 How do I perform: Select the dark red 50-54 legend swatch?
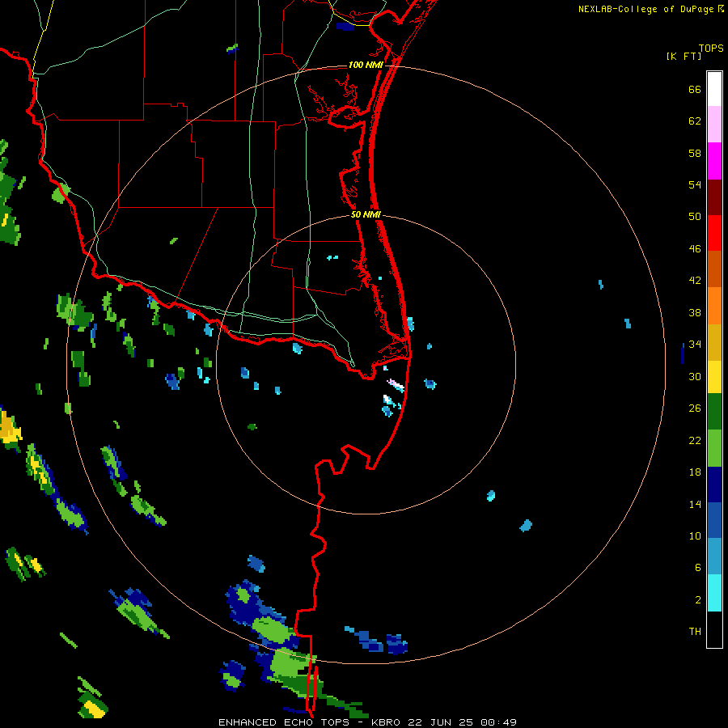coord(714,198)
